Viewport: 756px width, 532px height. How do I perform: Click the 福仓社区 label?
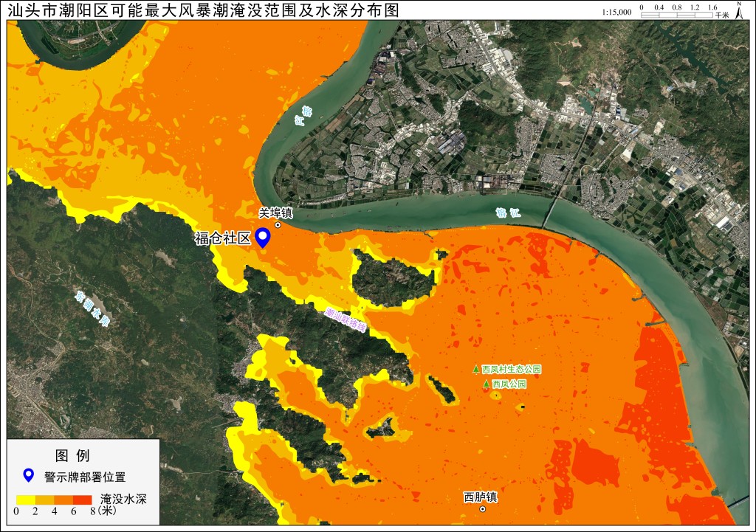(x=223, y=238)
